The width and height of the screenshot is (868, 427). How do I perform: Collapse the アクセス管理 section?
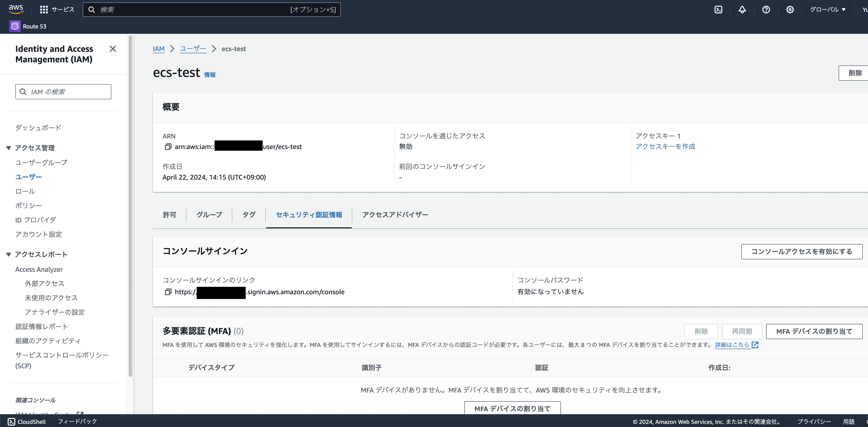tap(8, 148)
